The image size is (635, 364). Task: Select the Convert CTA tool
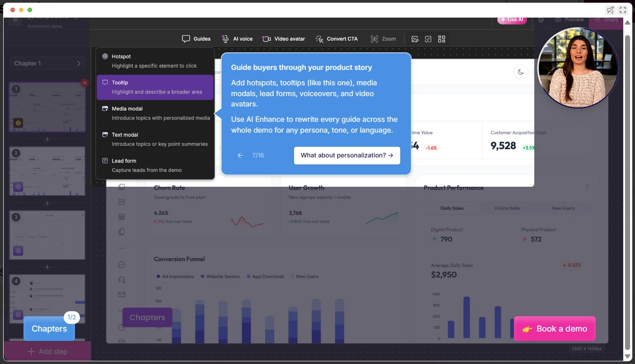[x=336, y=39]
